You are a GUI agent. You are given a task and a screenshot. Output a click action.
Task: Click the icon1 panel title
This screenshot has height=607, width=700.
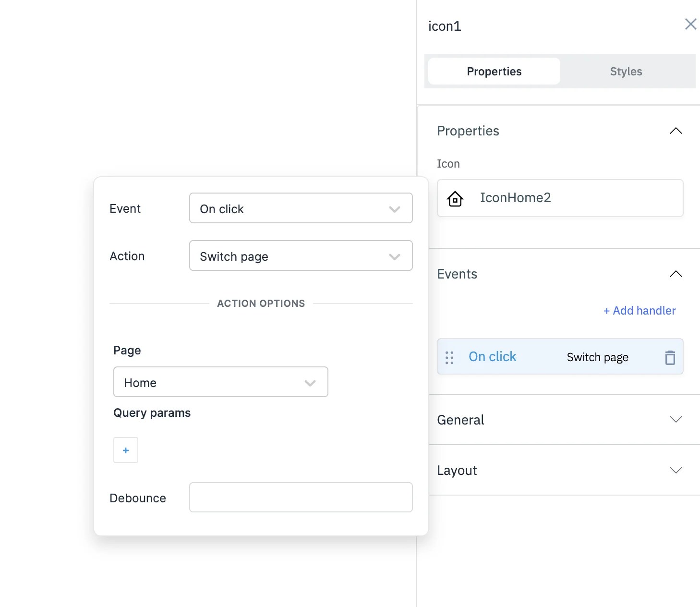445,26
